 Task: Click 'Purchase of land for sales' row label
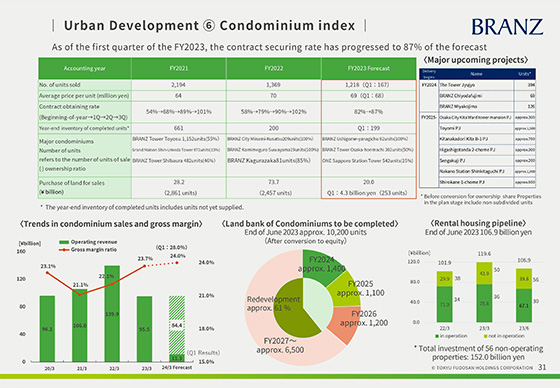[72, 183]
